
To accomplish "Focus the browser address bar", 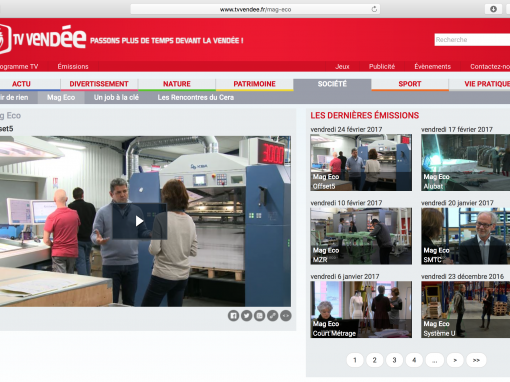I will [255, 9].
